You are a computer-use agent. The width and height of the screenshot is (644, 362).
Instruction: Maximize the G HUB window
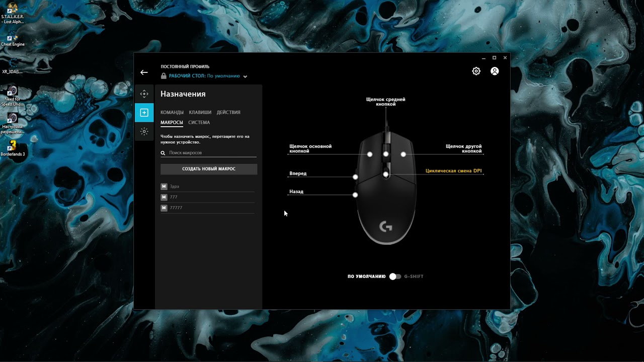point(494,58)
